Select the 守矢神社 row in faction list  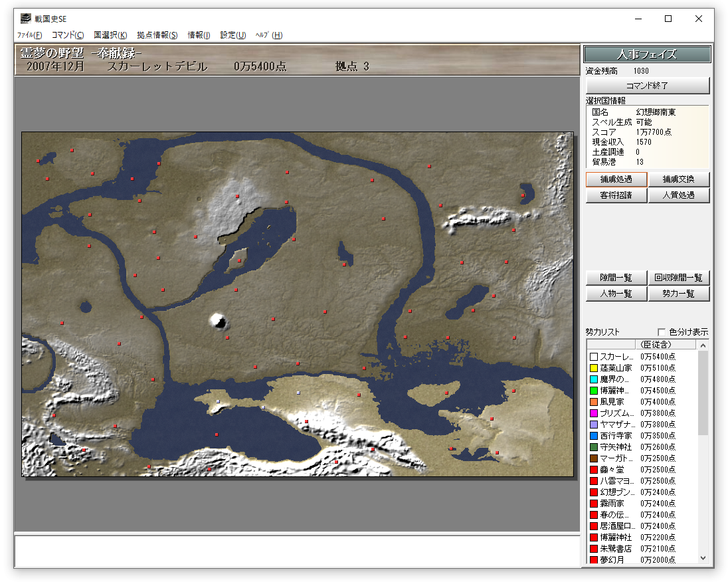coord(642,447)
